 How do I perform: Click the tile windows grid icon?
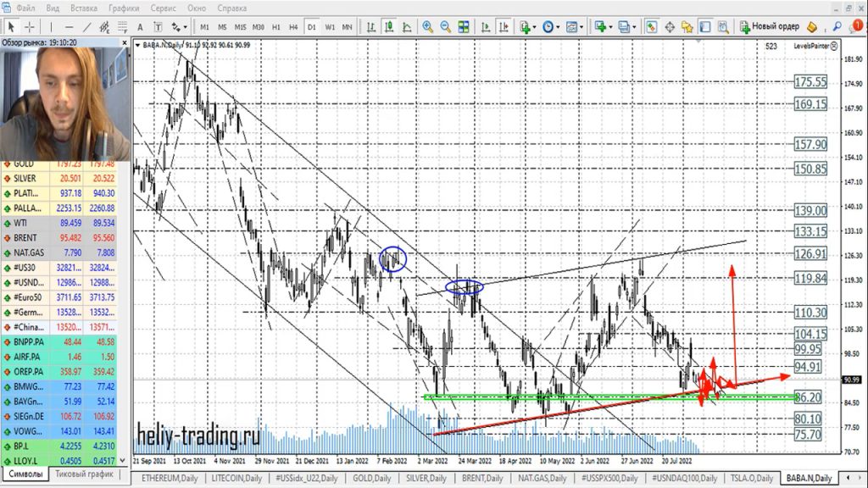[465, 26]
